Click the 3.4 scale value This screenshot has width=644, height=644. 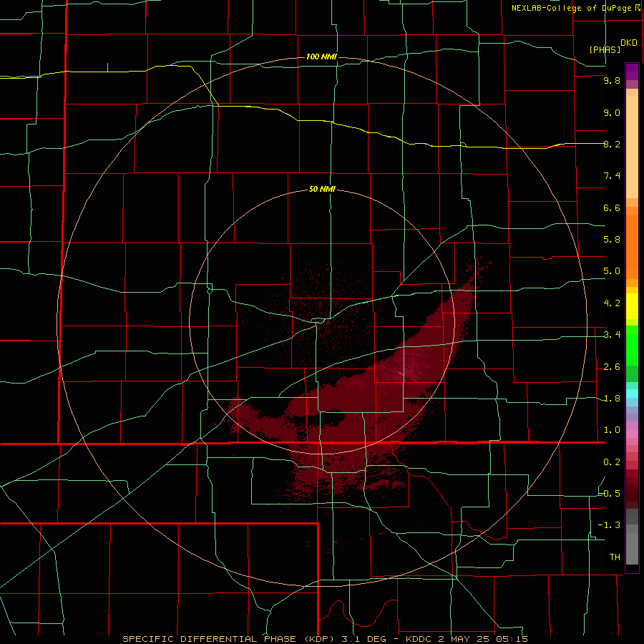(612, 335)
